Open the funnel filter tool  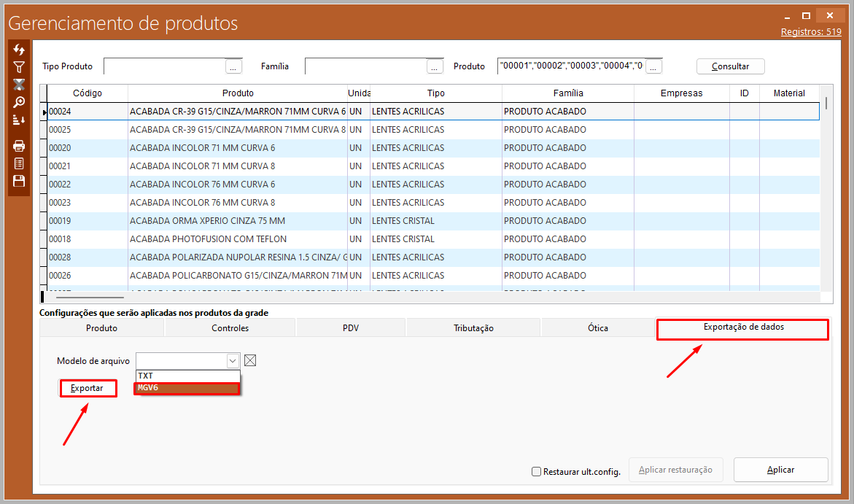pyautogui.click(x=19, y=67)
